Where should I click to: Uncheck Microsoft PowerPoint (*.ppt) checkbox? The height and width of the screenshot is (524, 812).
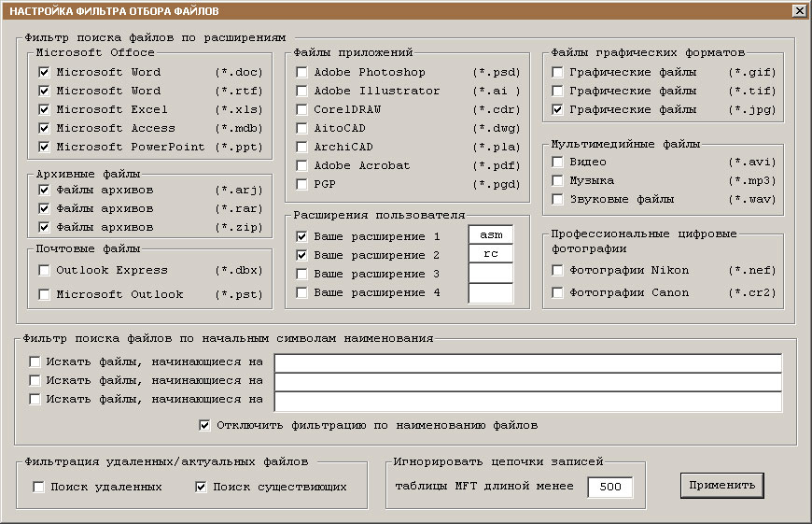[44, 147]
